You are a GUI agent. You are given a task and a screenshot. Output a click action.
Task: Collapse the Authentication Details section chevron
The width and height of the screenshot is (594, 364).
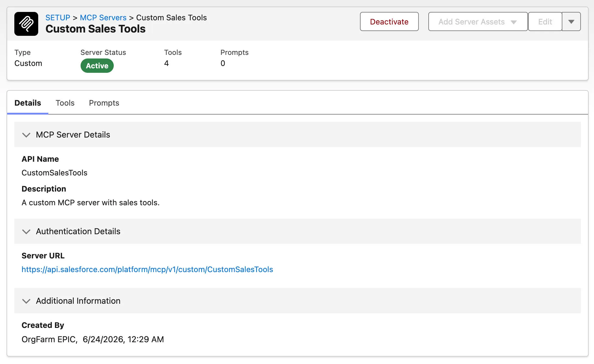click(x=26, y=232)
